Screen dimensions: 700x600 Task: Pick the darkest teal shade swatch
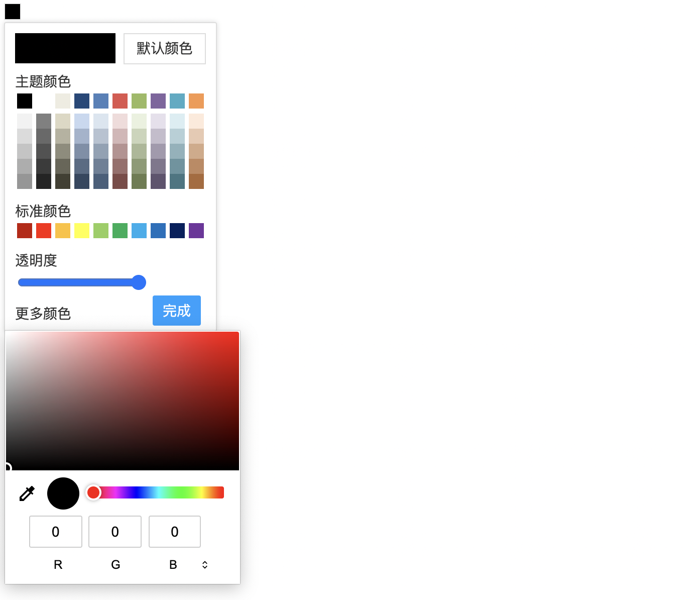pos(177,181)
